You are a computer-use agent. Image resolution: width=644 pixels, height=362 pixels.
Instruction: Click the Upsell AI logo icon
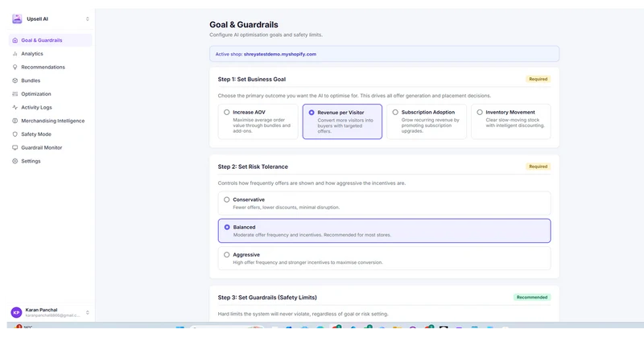coord(17,19)
